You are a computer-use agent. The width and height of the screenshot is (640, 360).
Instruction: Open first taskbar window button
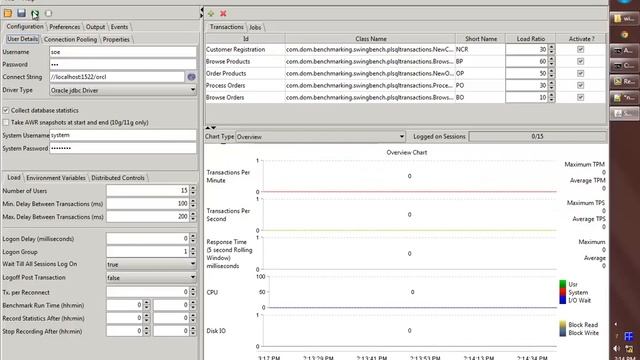point(624,18)
